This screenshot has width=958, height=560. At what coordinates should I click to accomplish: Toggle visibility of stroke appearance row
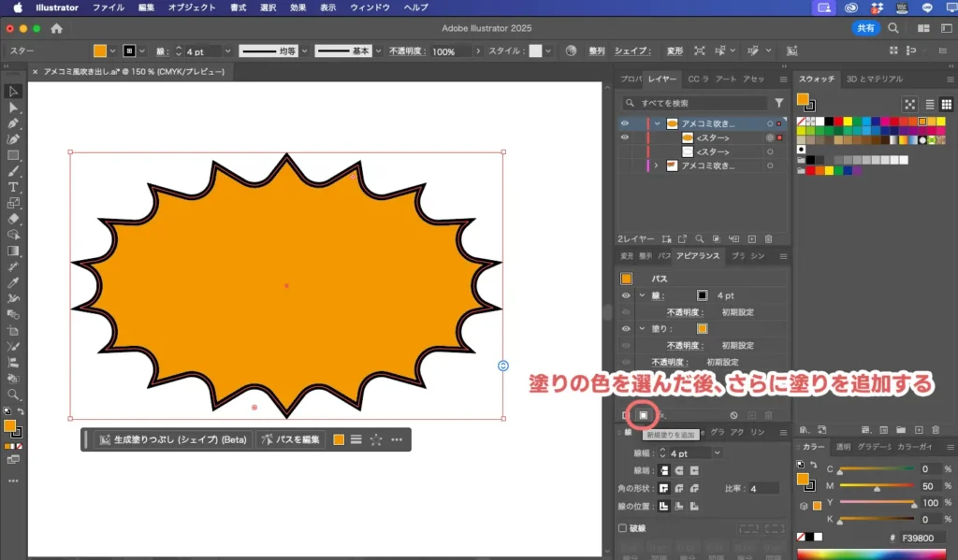[626, 295]
